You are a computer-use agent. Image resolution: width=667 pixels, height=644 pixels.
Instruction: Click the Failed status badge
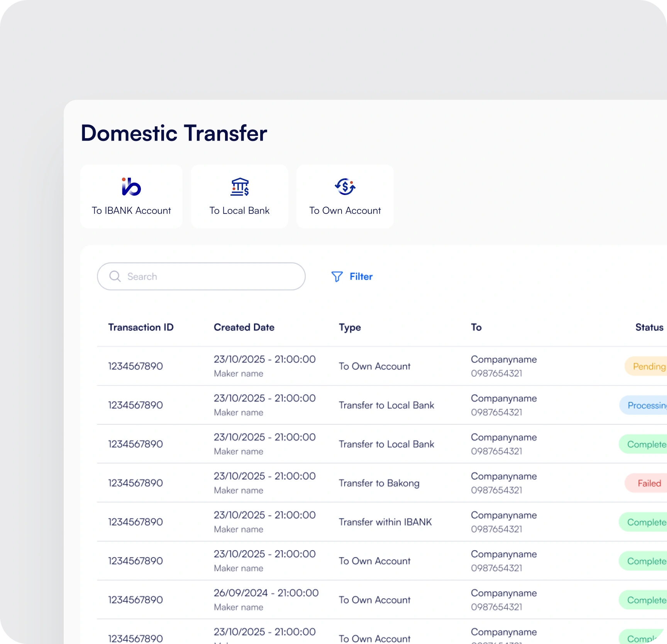(x=646, y=483)
